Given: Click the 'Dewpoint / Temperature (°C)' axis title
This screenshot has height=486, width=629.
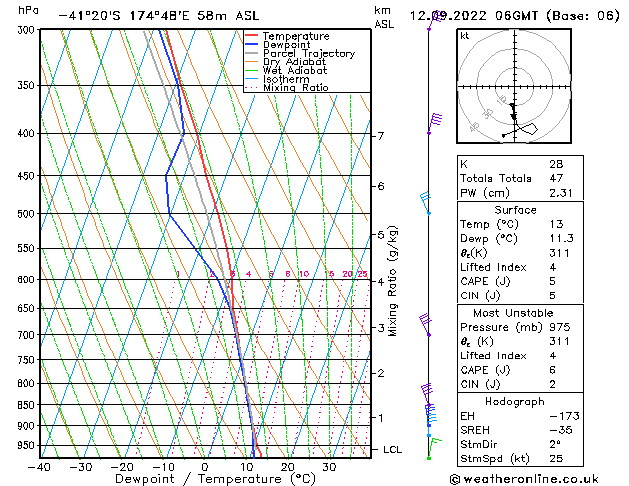Looking at the screenshot, I should [x=215, y=479].
